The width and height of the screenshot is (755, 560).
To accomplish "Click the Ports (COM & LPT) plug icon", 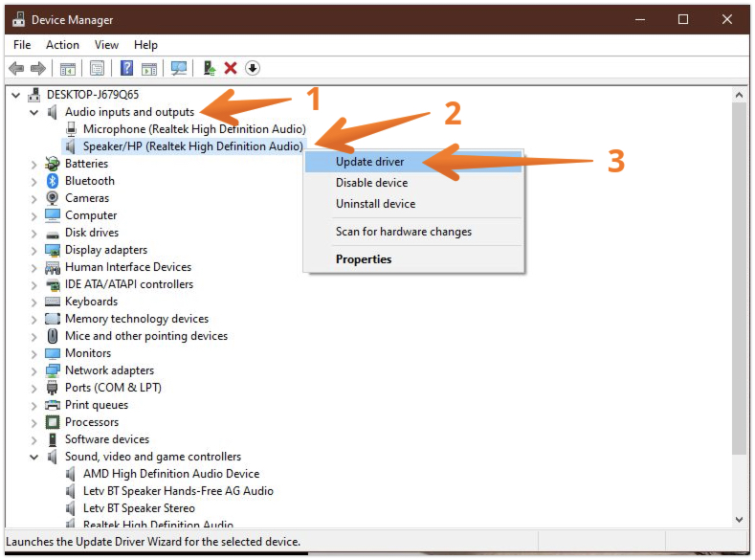I will [x=52, y=388].
